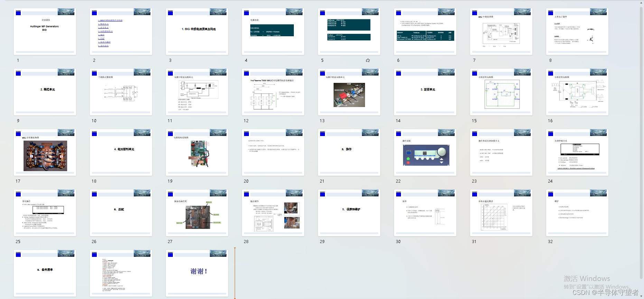This screenshot has height=299, width=644.
Task: Select slide 7 BIG 中频原理图
Action: pos(501,31)
